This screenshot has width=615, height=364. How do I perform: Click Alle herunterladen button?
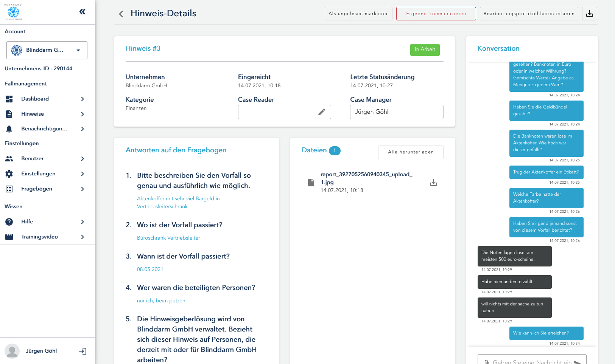(411, 152)
